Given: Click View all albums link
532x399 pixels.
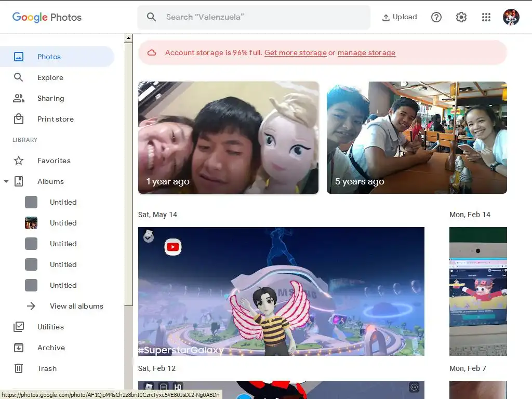Looking at the screenshot, I should coord(76,306).
